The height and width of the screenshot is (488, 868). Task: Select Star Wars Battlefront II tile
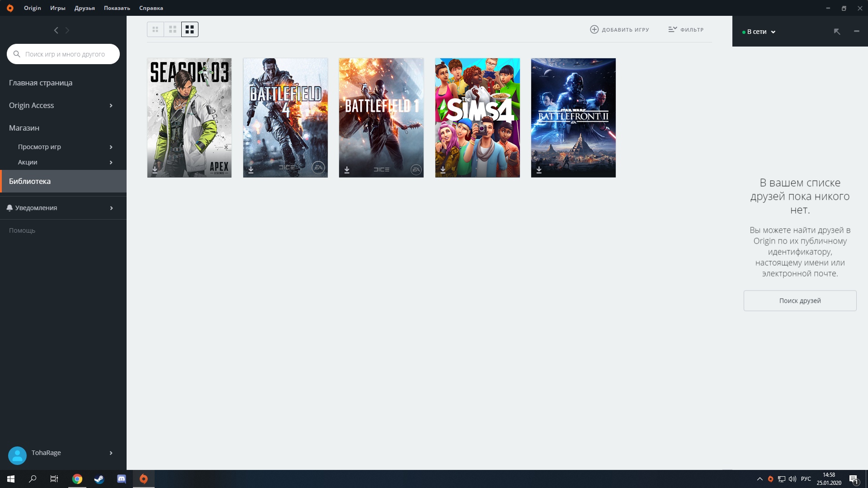[x=573, y=117]
